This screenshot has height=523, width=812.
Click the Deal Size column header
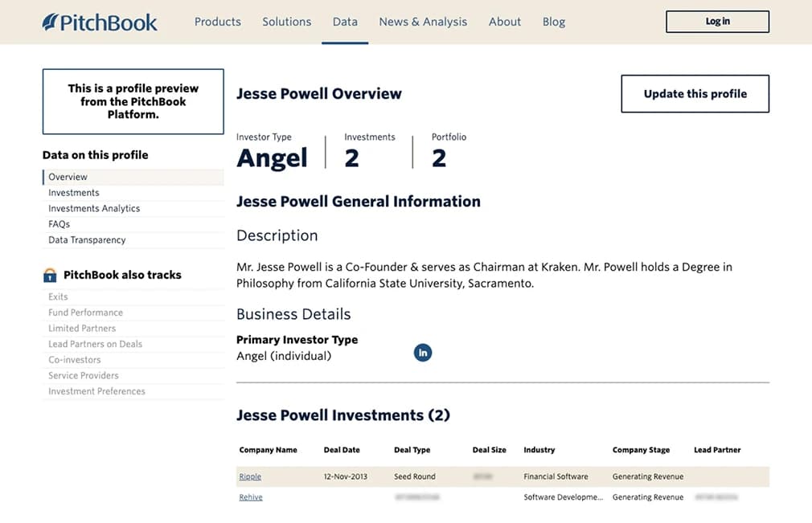pos(490,450)
